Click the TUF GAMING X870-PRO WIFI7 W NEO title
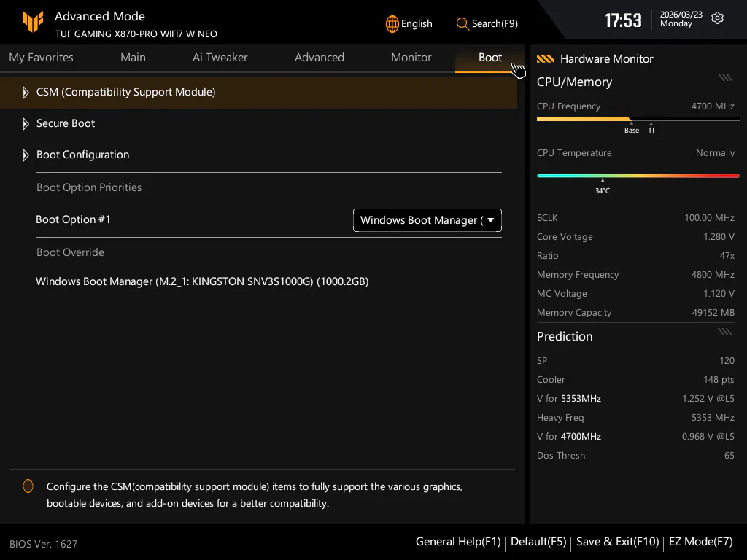 pos(136,34)
